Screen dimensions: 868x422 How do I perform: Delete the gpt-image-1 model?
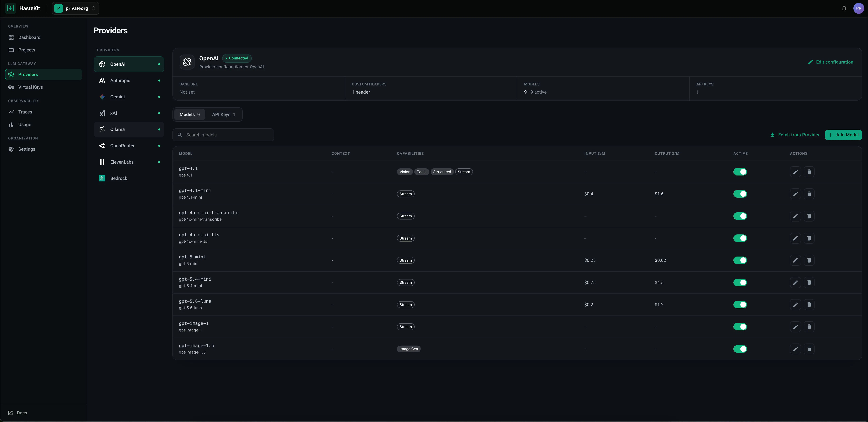click(809, 327)
